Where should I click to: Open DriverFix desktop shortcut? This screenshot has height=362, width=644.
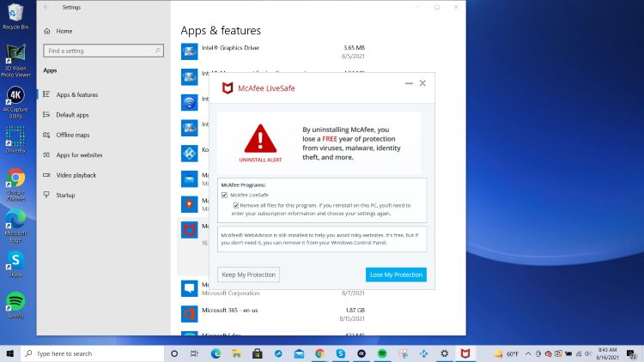click(15, 140)
